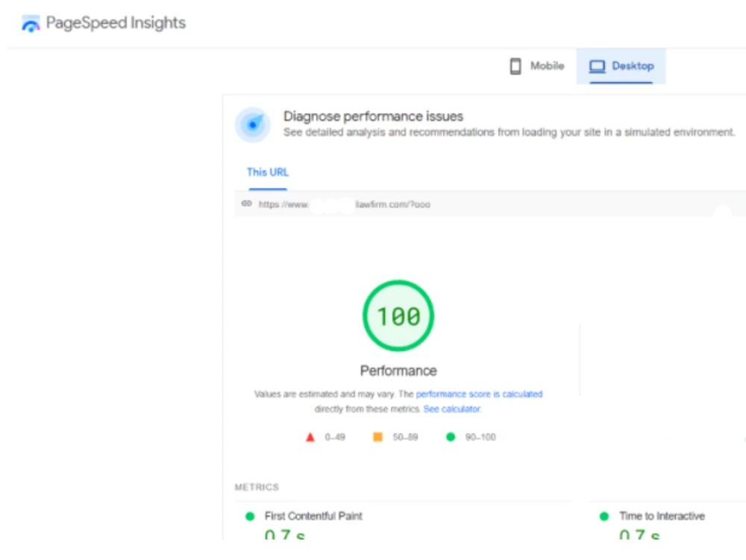Image resolution: width=746 pixels, height=560 pixels.
Task: Switch to the Mobile tab
Action: [x=537, y=66]
